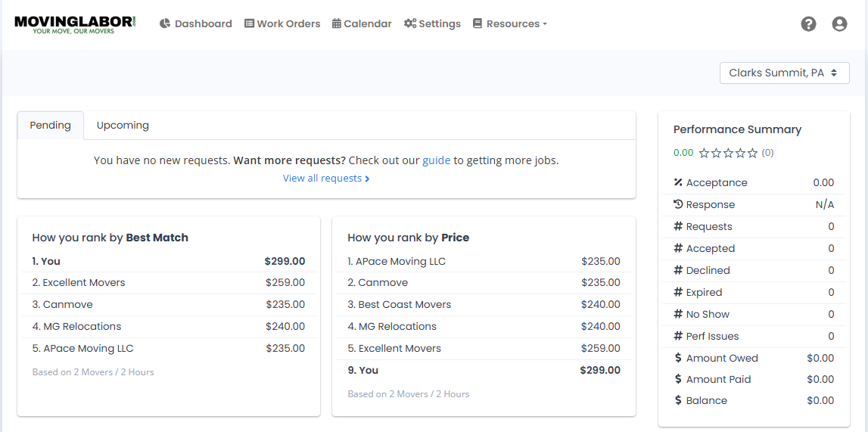This screenshot has height=432, width=868.
Task: Open the help question mark icon
Action: (808, 23)
